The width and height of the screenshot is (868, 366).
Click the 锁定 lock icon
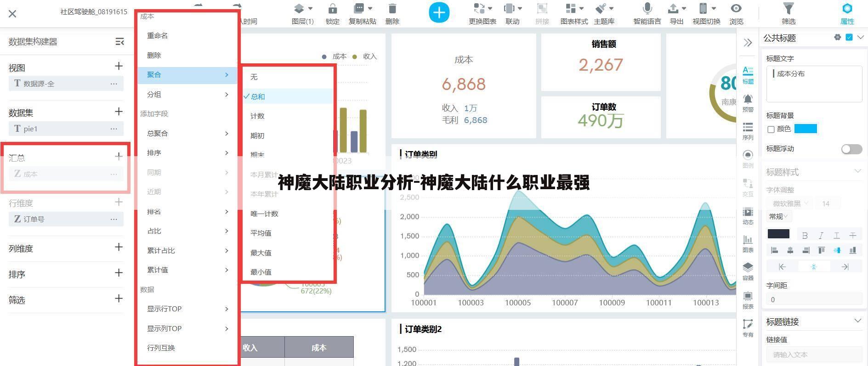pyautogui.click(x=332, y=9)
